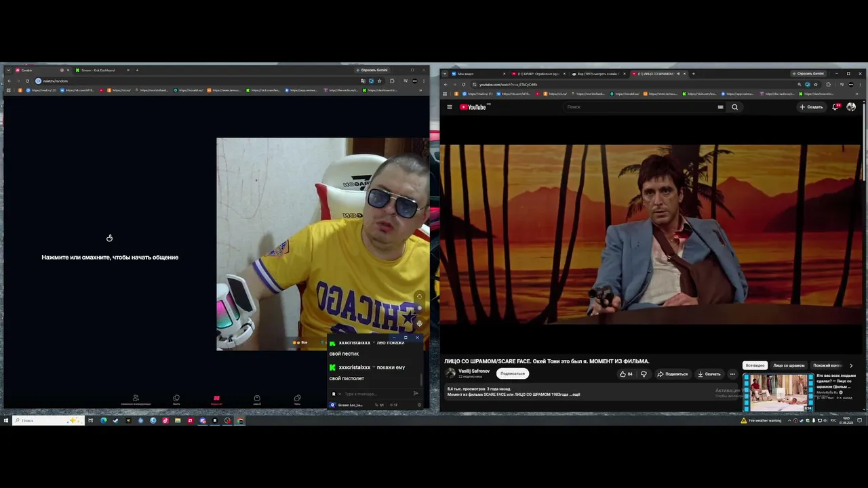Image resolution: width=868 pixels, height=488 pixels.
Task: Go to the YouTube home logo
Action: (x=473, y=107)
